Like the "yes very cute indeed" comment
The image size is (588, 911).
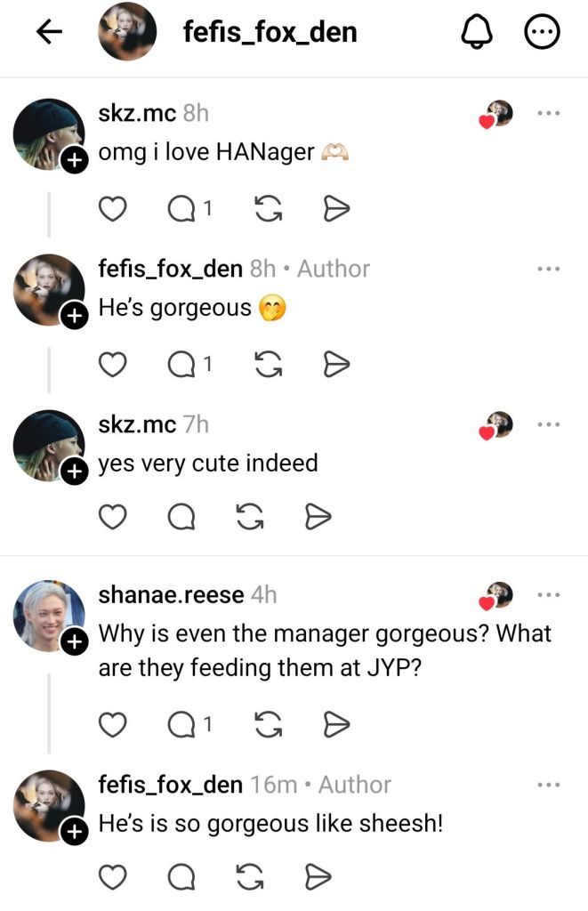click(112, 516)
